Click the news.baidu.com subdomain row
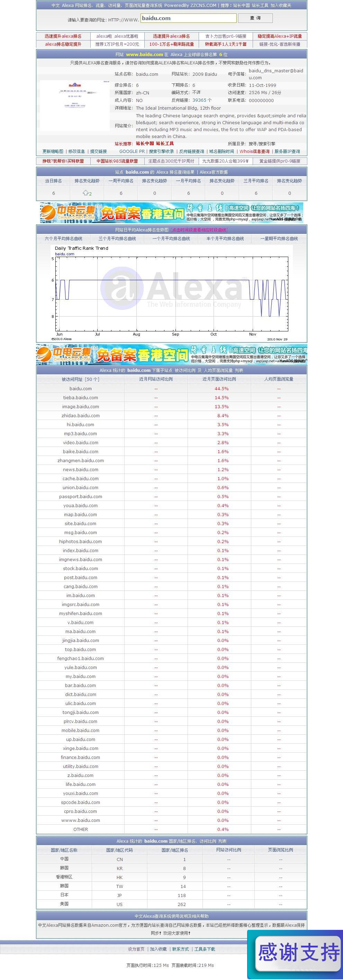 (x=171, y=470)
